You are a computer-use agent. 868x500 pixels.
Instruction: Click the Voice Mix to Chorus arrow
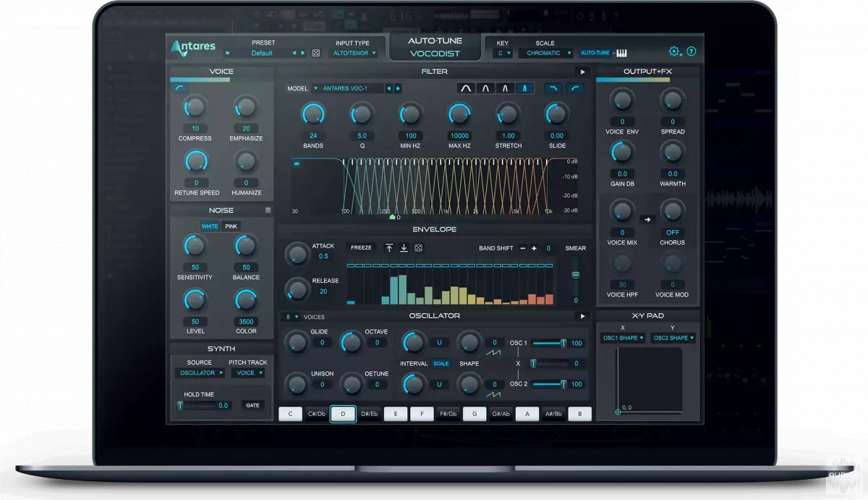(x=647, y=219)
